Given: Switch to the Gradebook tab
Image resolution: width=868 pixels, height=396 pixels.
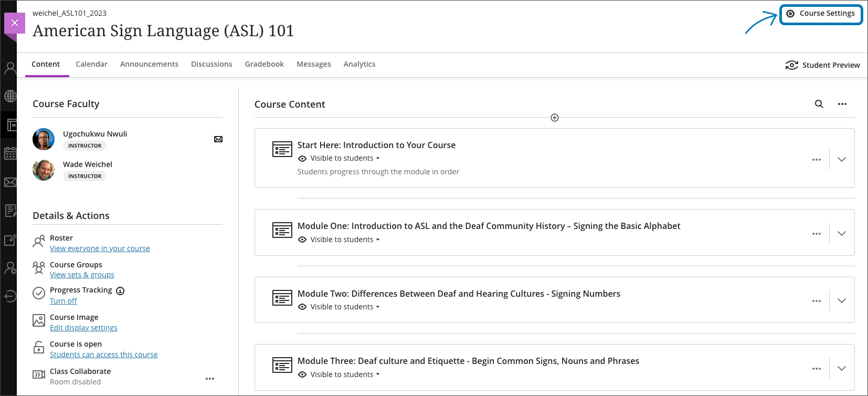Looking at the screenshot, I should tap(264, 64).
